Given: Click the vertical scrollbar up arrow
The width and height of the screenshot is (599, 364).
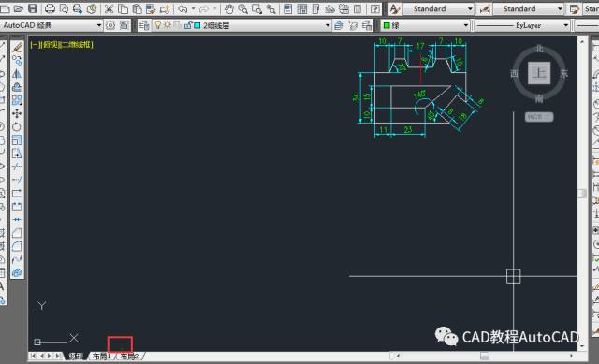Looking at the screenshot, I should 582,41.
